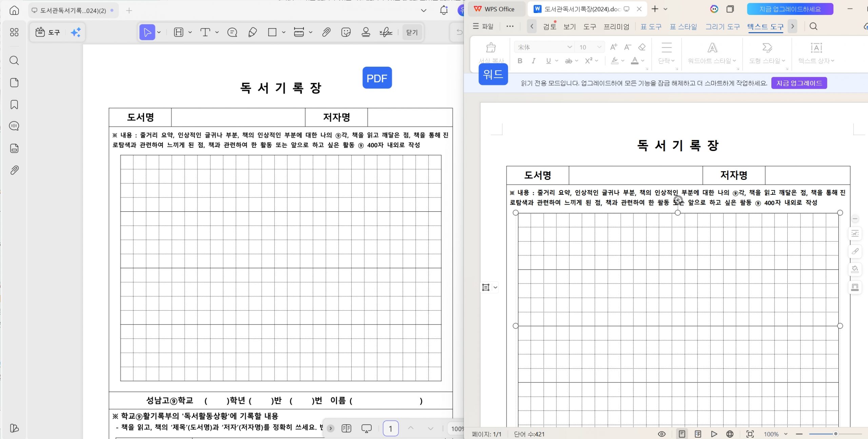The image size is (868, 439).
Task: Switch to the 그리기 도구 tab
Action: pos(723,26)
